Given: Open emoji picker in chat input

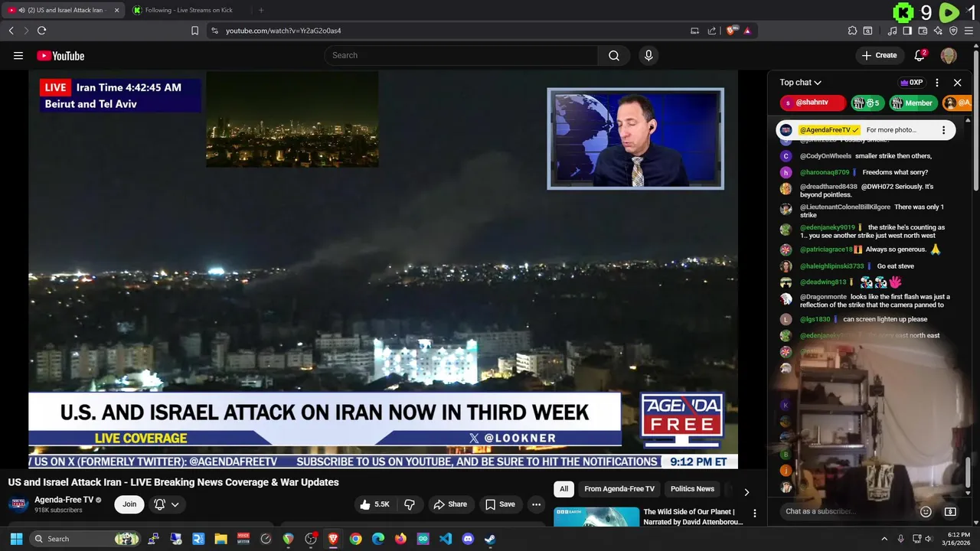Looking at the screenshot, I should pos(926,511).
